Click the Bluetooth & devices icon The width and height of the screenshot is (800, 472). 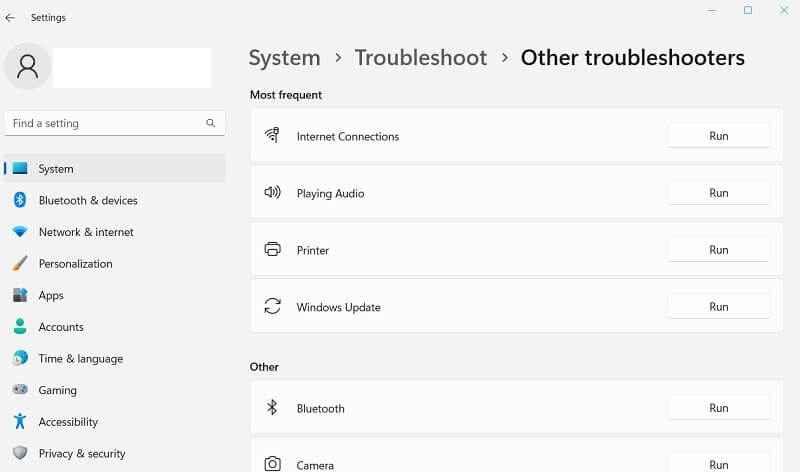coord(20,200)
